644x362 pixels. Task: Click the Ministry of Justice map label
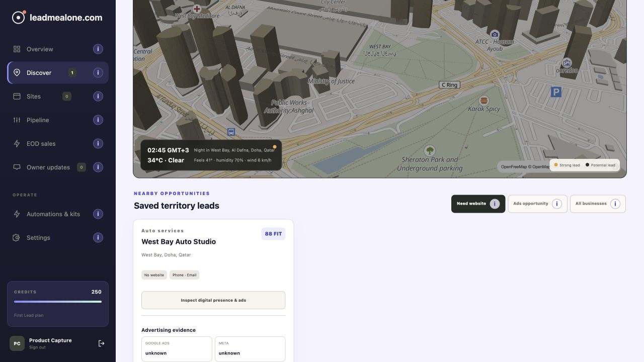tap(331, 81)
